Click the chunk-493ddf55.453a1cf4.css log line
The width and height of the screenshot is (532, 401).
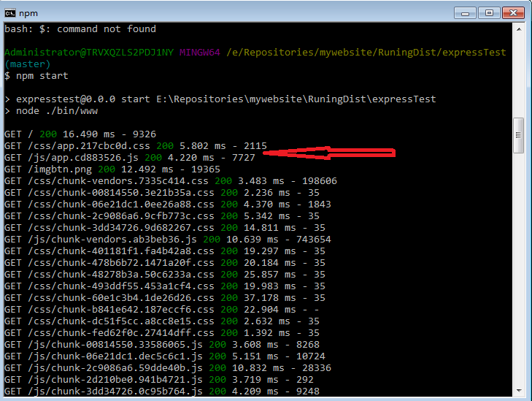click(x=165, y=286)
